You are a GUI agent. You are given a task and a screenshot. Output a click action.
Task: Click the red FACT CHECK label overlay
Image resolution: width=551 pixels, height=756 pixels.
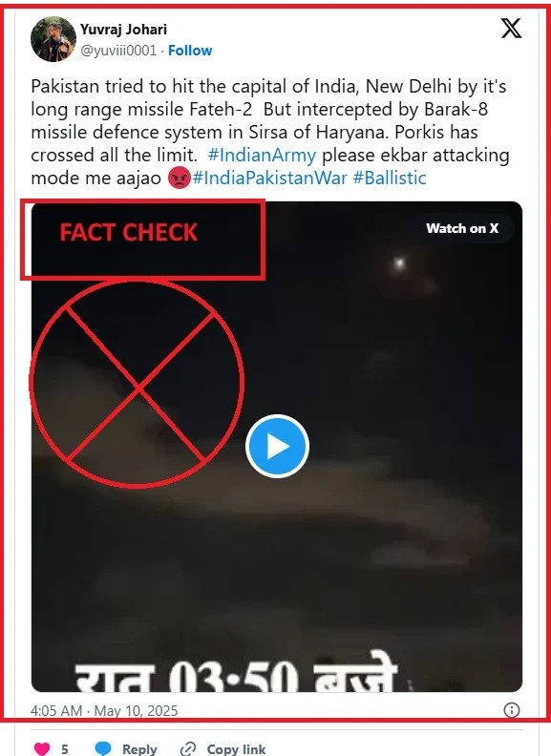tap(128, 232)
